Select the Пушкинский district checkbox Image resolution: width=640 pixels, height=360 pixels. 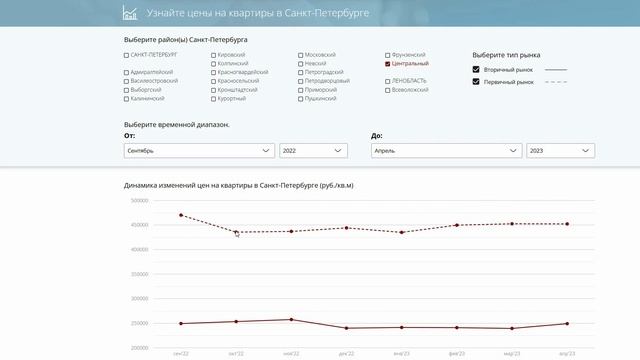coord(300,99)
